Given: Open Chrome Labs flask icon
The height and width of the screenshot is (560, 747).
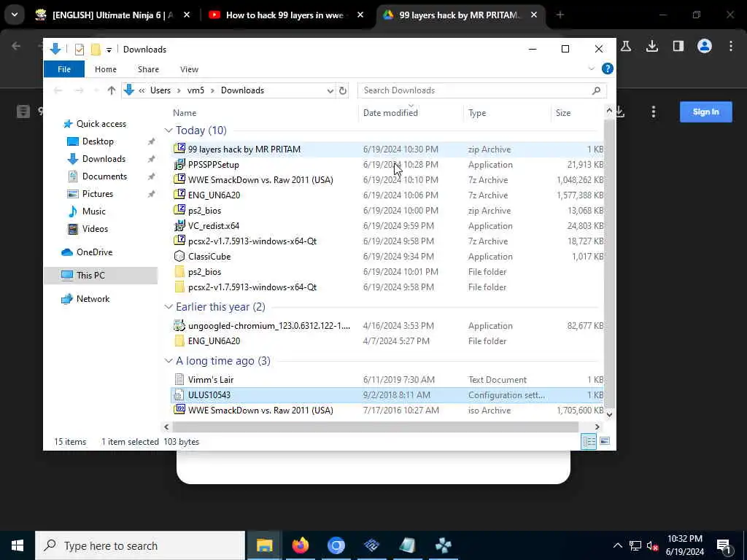Looking at the screenshot, I should [626, 46].
